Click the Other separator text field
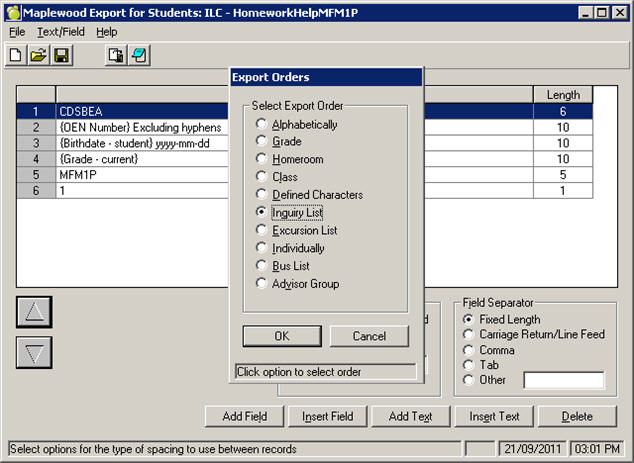Screen dimensions: 634x463 564,380
